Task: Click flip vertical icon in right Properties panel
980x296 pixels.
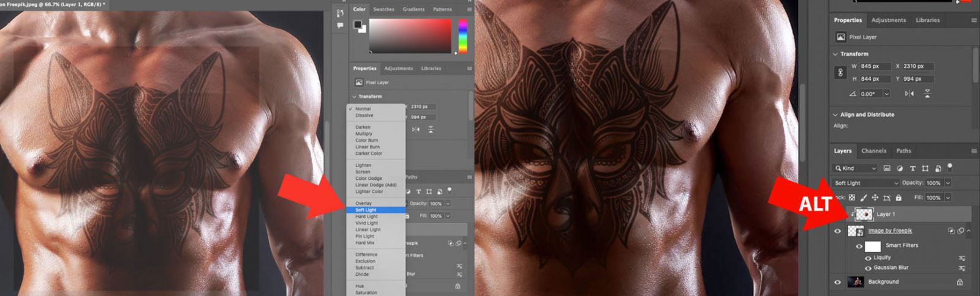Action: pyautogui.click(x=927, y=94)
